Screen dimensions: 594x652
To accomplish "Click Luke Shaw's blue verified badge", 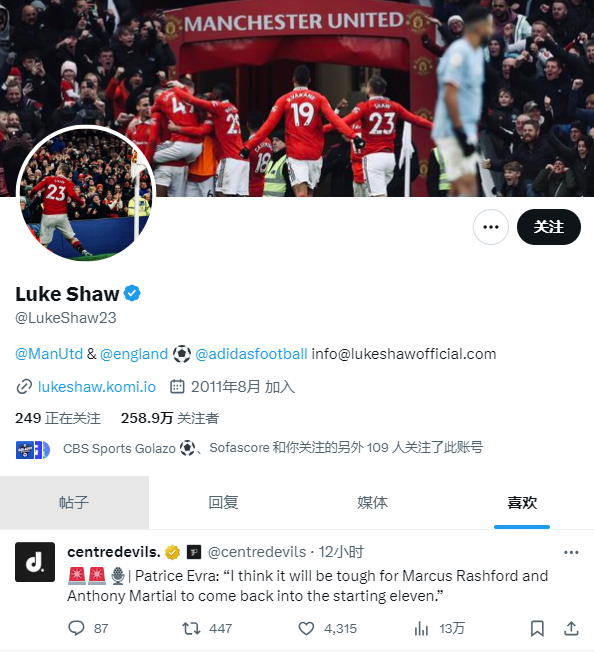I will click(x=133, y=294).
